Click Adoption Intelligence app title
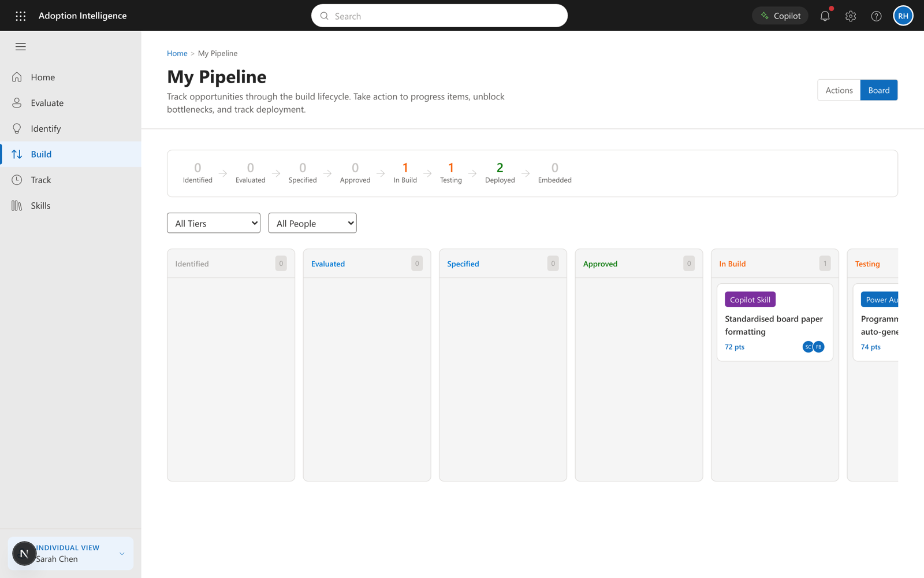The width and height of the screenshot is (924, 578). tap(83, 16)
